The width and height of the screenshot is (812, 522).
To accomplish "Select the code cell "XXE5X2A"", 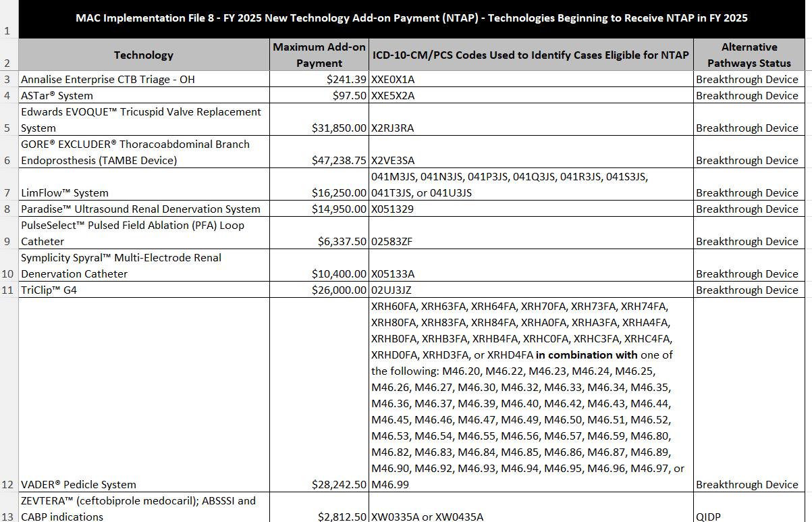I will (x=531, y=95).
